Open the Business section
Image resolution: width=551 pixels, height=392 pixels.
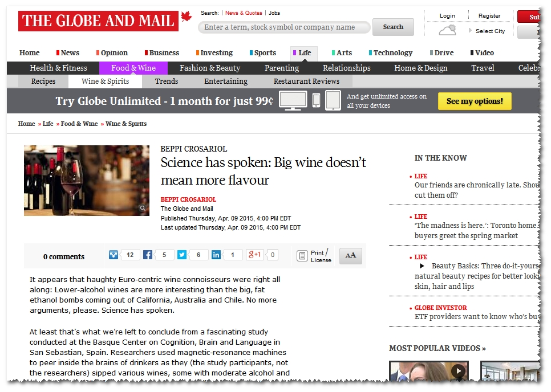[161, 52]
